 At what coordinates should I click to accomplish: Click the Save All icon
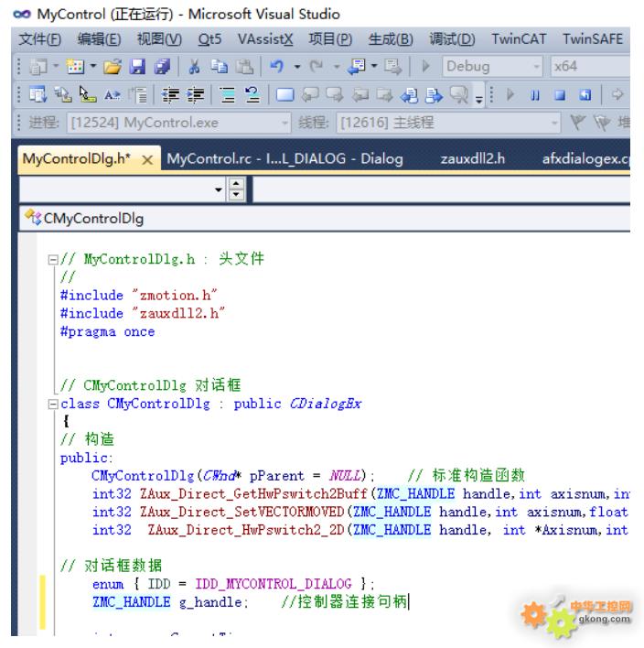[162, 67]
